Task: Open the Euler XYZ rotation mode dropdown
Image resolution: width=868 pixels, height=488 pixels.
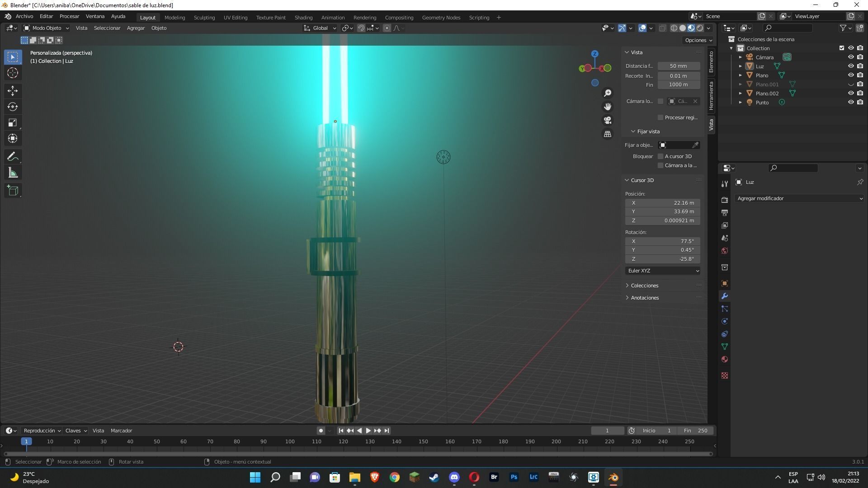Action: tap(663, 271)
